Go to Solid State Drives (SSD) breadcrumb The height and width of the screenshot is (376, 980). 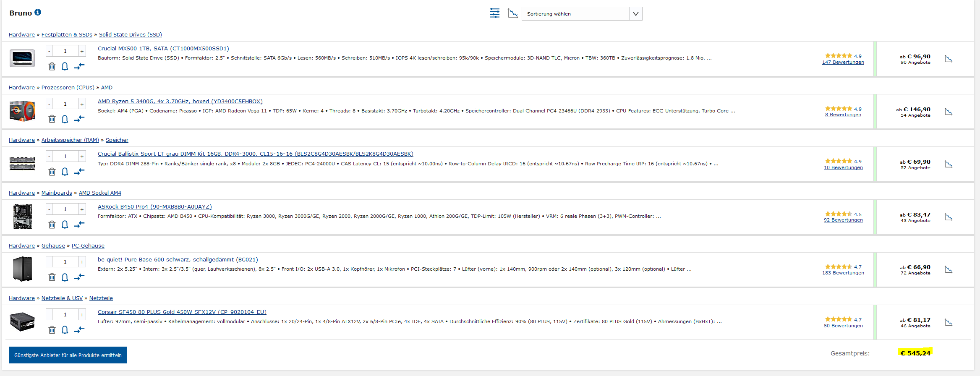coord(131,35)
